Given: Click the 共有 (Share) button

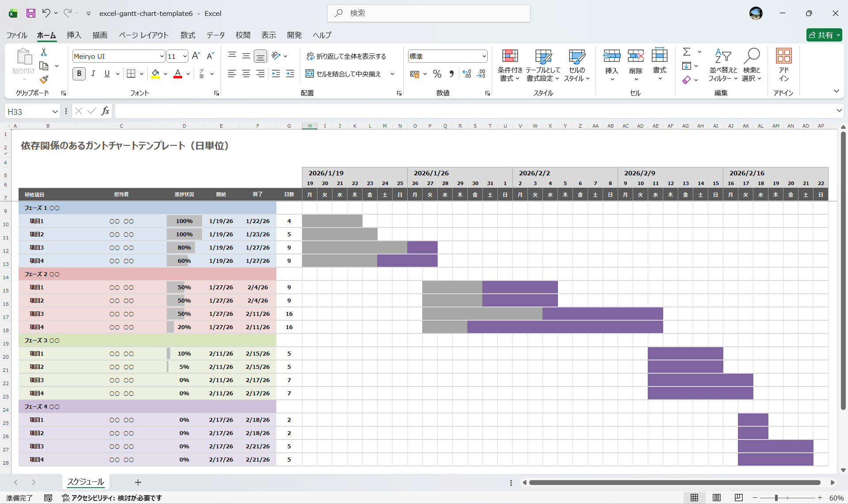Looking at the screenshot, I should (824, 35).
